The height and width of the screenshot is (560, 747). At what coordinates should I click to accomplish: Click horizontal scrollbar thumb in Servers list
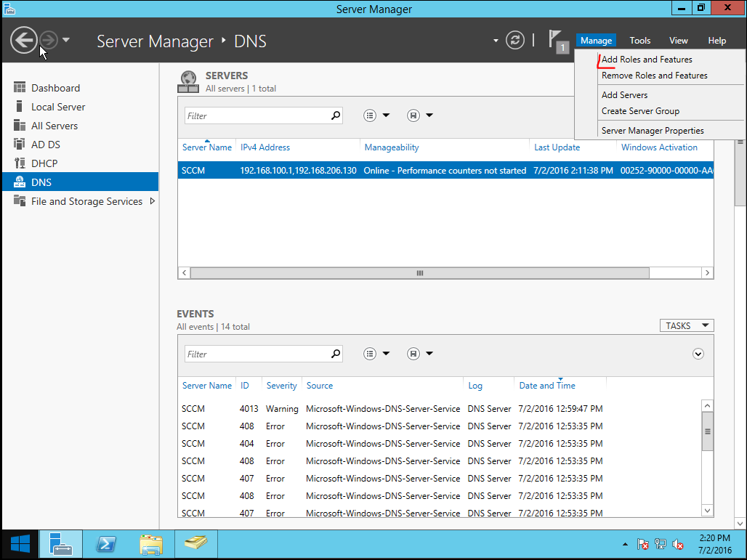(x=420, y=273)
